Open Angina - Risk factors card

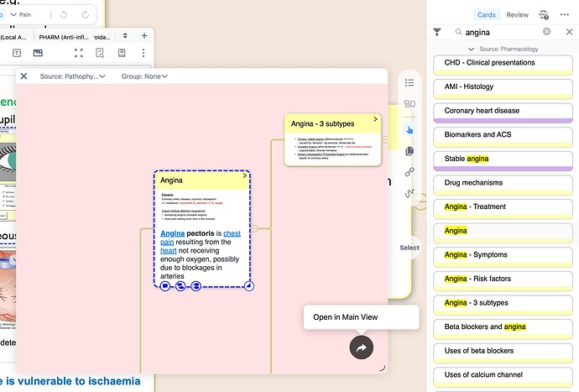pos(503,281)
